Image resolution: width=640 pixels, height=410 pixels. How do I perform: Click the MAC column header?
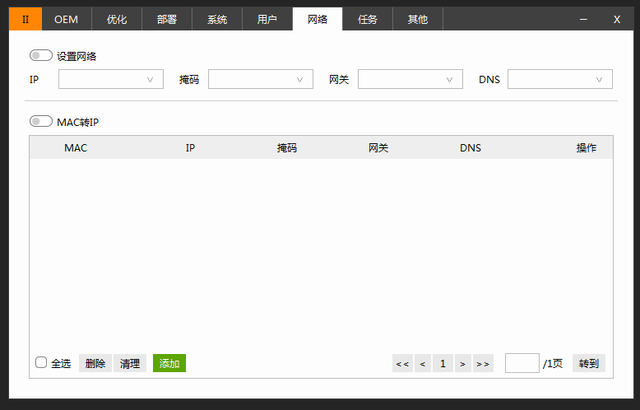(76, 148)
